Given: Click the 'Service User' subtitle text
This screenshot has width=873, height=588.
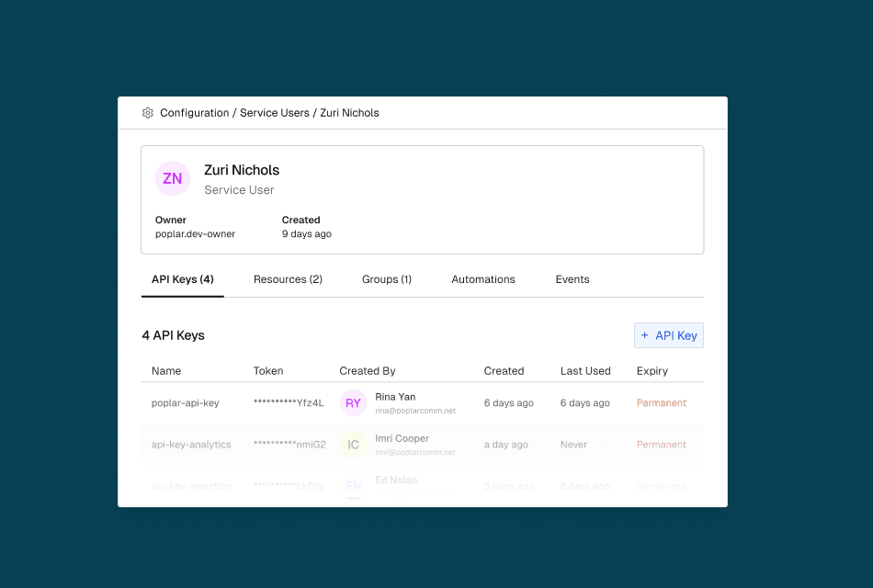Looking at the screenshot, I should (239, 190).
